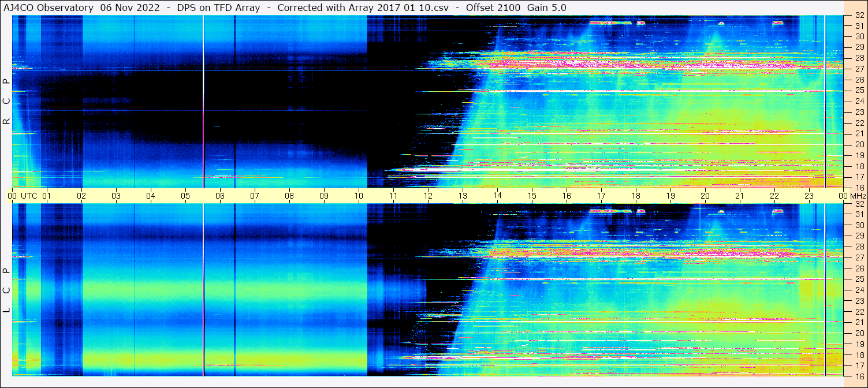Click the UTC label on time axis

pos(29,196)
